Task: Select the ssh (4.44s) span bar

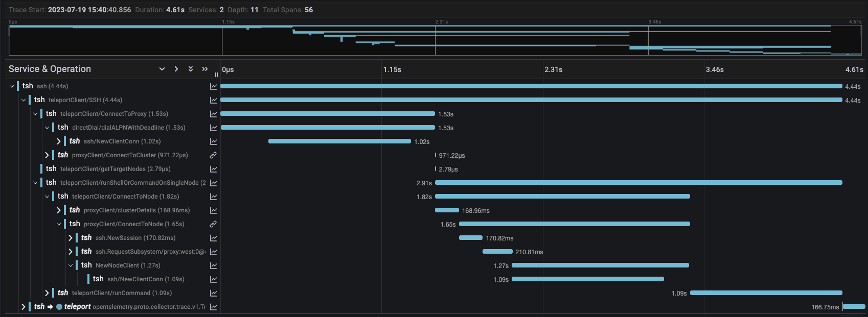Action: tap(531, 86)
